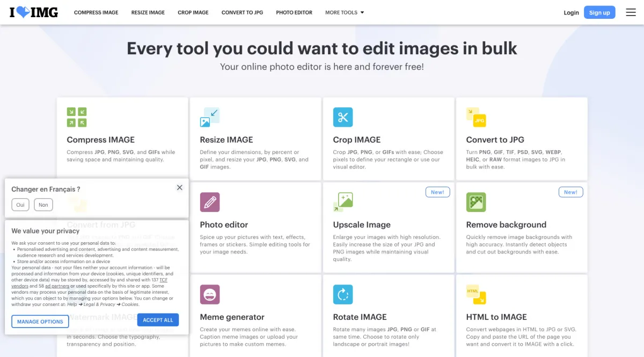Click the 'We value your privacy' heading
This screenshot has height=357, width=644.
[x=46, y=231]
